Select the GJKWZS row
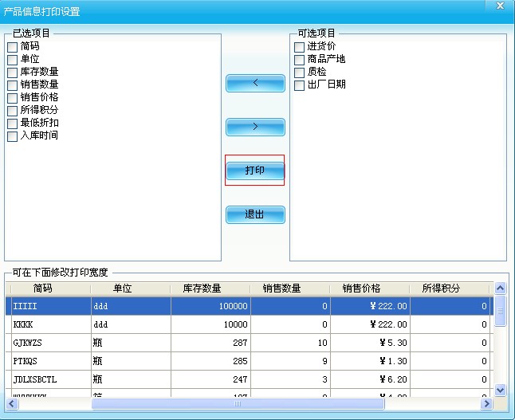 pos(48,343)
